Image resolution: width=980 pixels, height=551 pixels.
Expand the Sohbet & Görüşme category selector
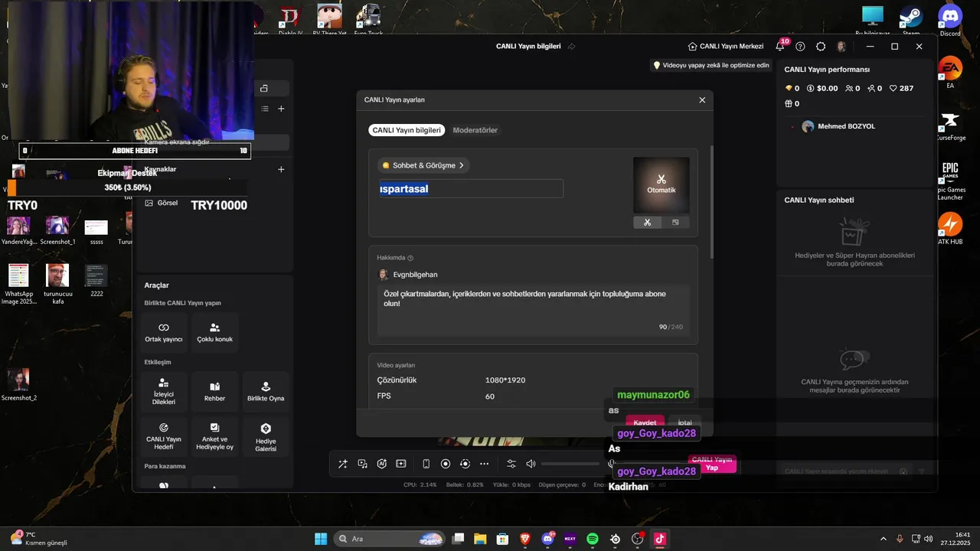pos(423,165)
